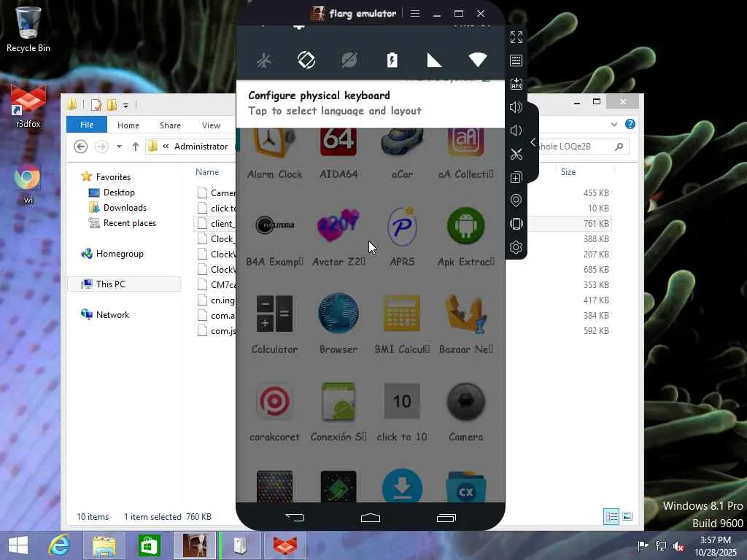The width and height of the screenshot is (747, 560).
Task: Tap the Android back navigation button
Action: click(295, 518)
